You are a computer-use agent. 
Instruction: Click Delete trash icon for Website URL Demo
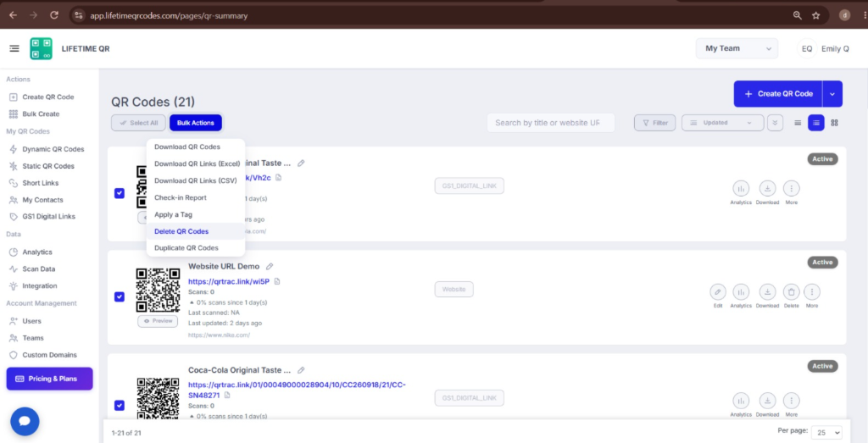coord(791,291)
